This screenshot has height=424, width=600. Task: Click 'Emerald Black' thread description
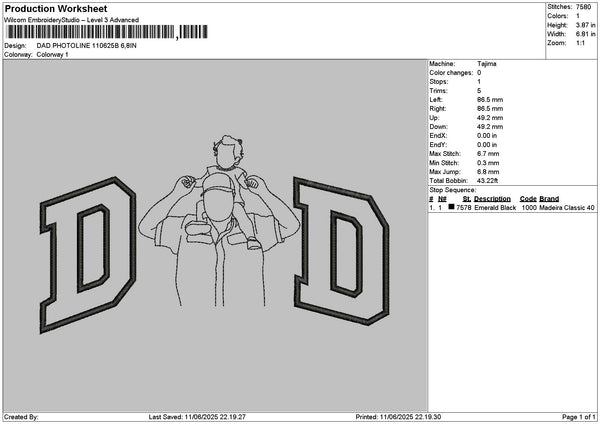pyautogui.click(x=495, y=208)
